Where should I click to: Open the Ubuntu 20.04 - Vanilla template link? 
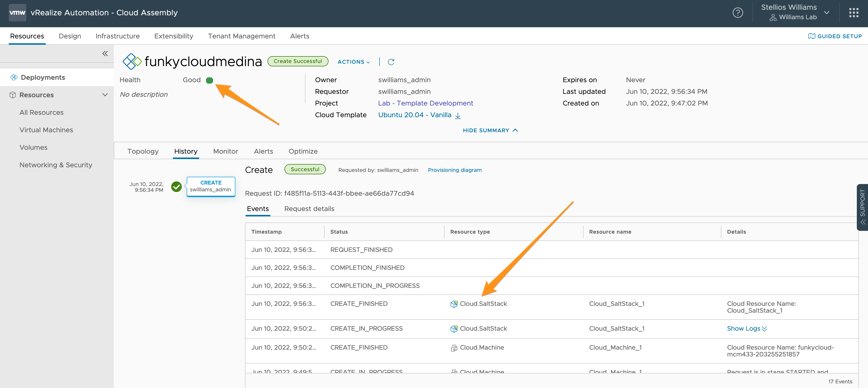415,115
